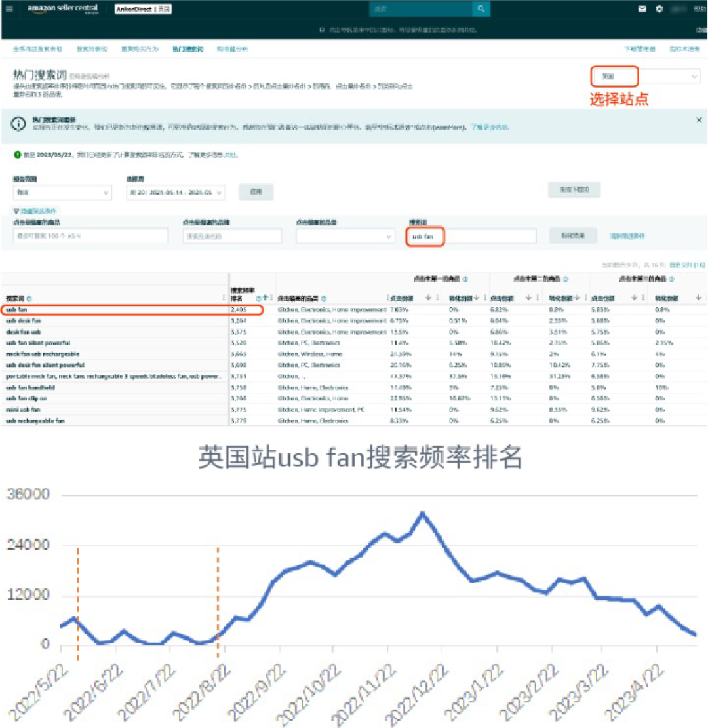Viewport: 708px width, 728px height.
Task: Click help icon beside 点击率第一的商品 header
Action: pyautogui.click(x=465, y=279)
